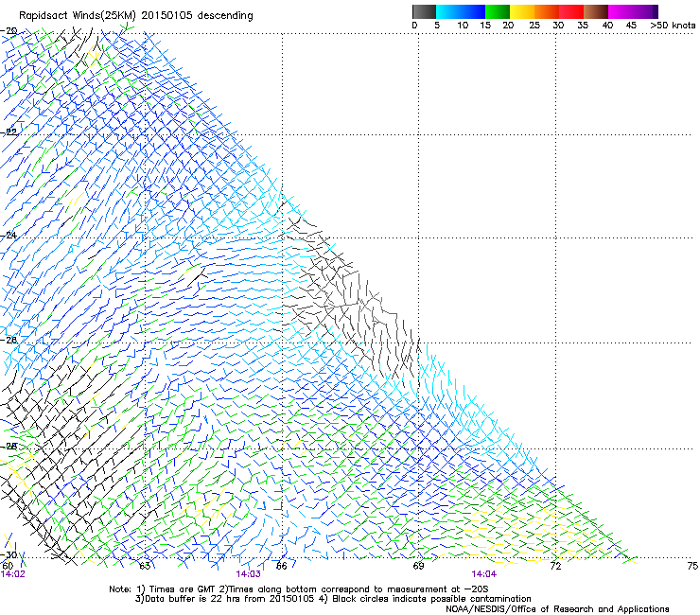Viewport: 700px width, 615px height.
Task: Click the longitude axis label '75'
Action: 692,566
